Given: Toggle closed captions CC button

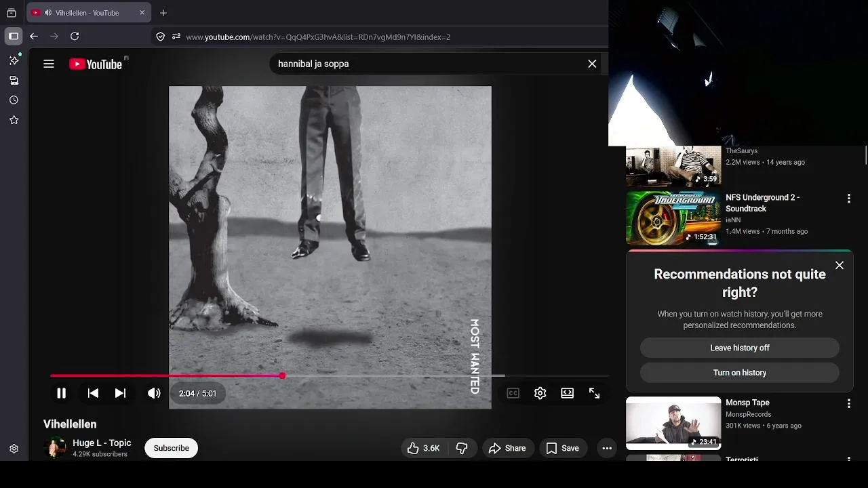Looking at the screenshot, I should click(513, 393).
